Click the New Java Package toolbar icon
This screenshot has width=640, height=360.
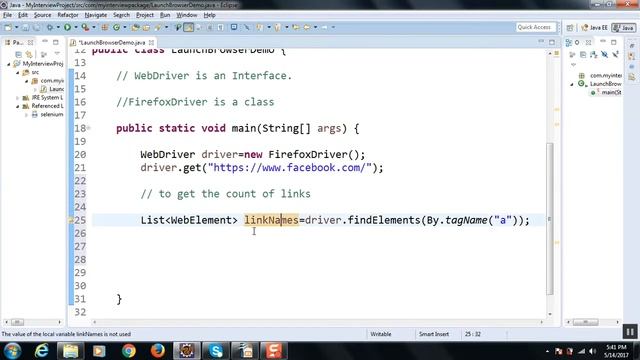pos(104,27)
